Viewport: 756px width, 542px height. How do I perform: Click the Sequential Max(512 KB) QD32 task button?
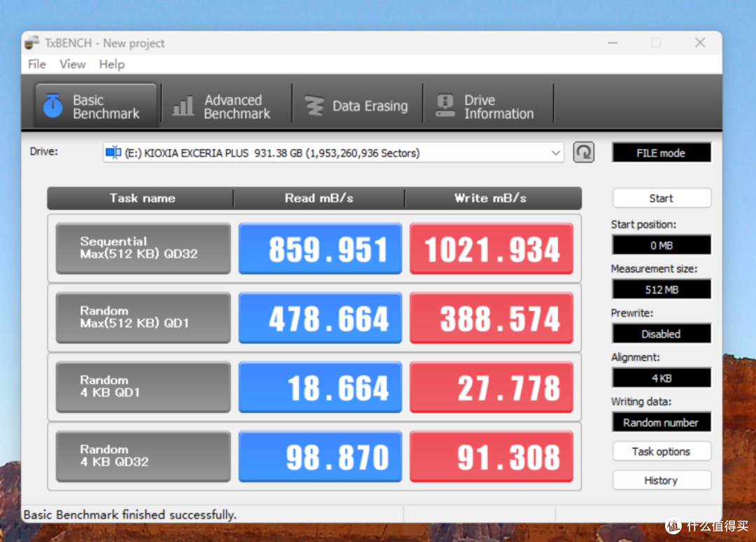pos(143,249)
